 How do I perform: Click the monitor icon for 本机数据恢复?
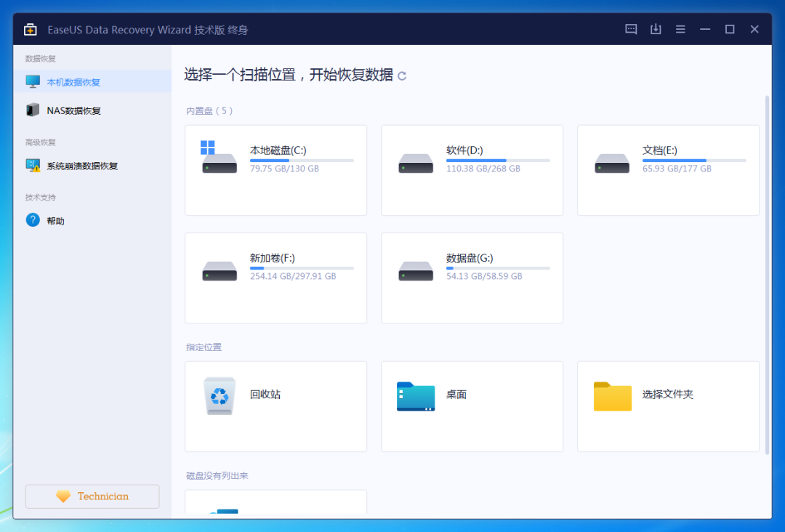click(x=33, y=81)
